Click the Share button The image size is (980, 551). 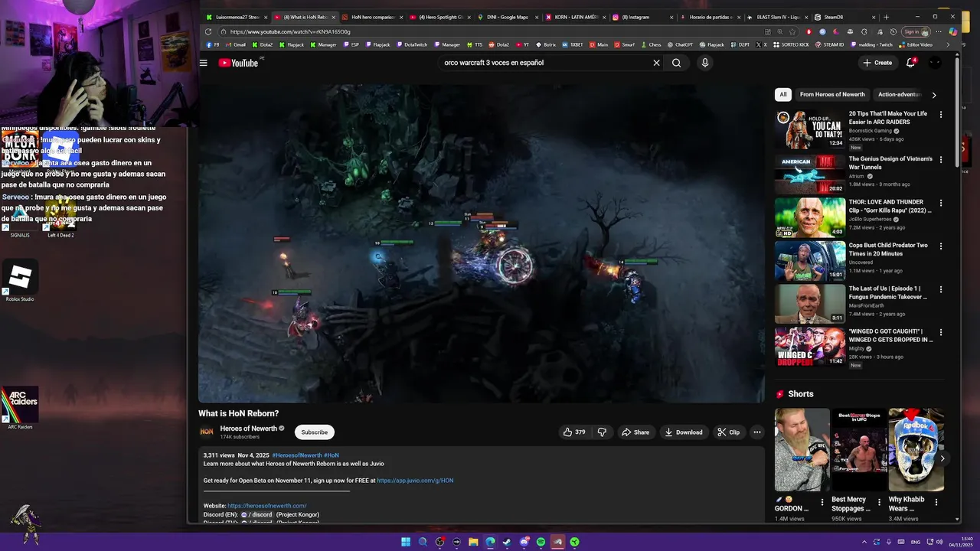click(x=635, y=432)
